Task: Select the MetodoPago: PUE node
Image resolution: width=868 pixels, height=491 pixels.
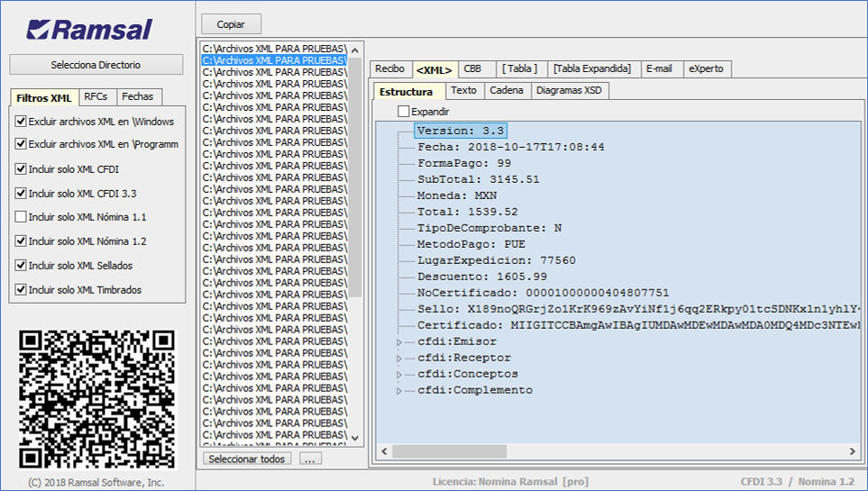Action: click(471, 244)
